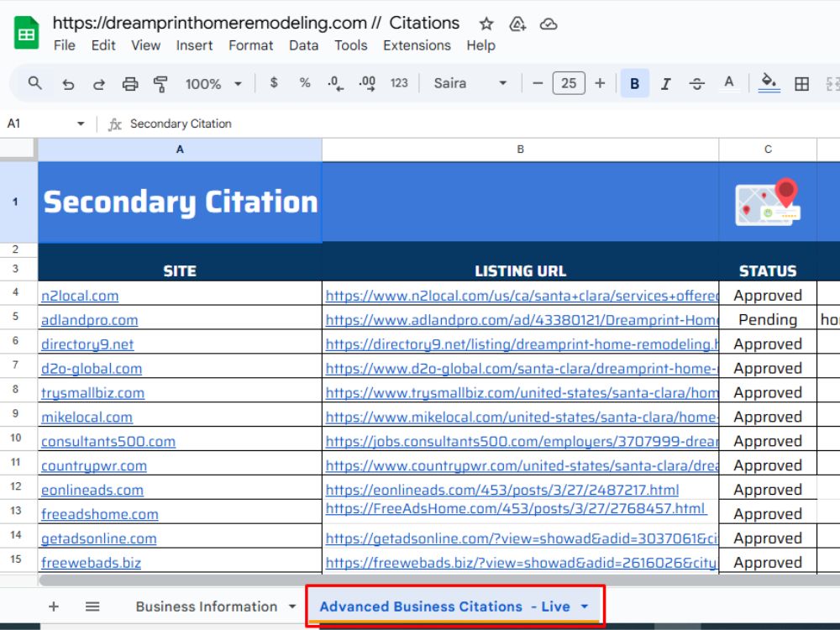Increase font size with plus button
Viewport: 840px width, 630px height.
pyautogui.click(x=600, y=83)
